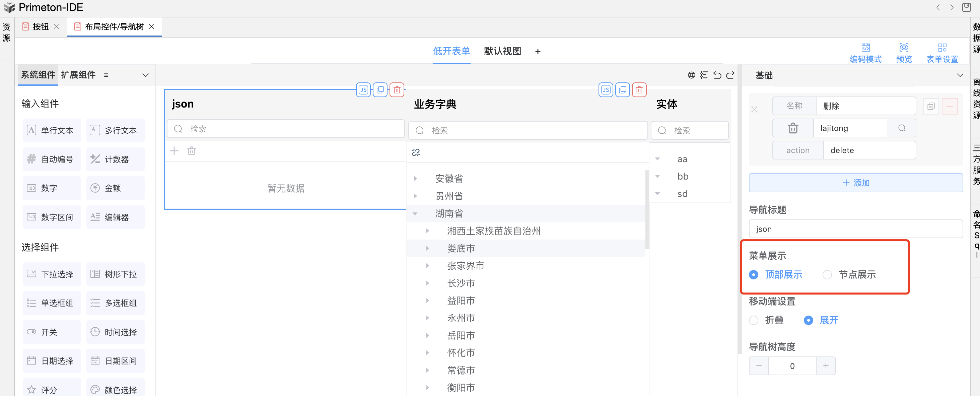Click the undo arrow icon
This screenshot has height=396, width=980.
pos(717,75)
